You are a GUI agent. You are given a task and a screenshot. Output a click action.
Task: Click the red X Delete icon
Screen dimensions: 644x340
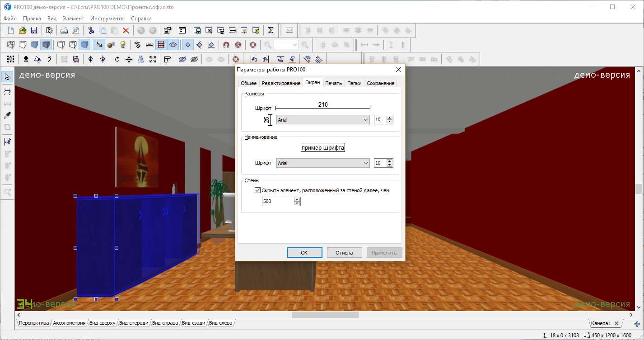tap(126, 30)
